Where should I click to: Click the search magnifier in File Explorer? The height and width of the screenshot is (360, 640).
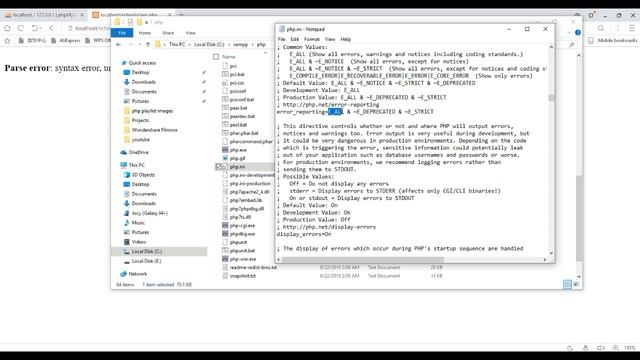click(x=572, y=44)
